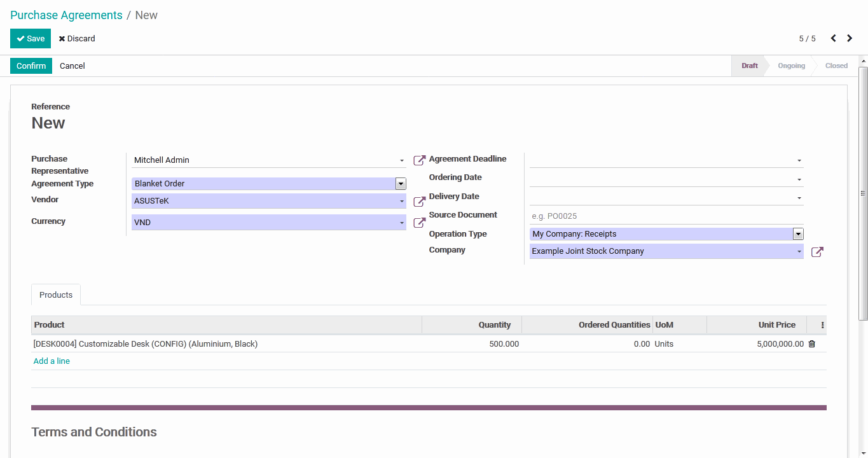
Task: Open external link icon beside Currency
Action: coord(419,223)
